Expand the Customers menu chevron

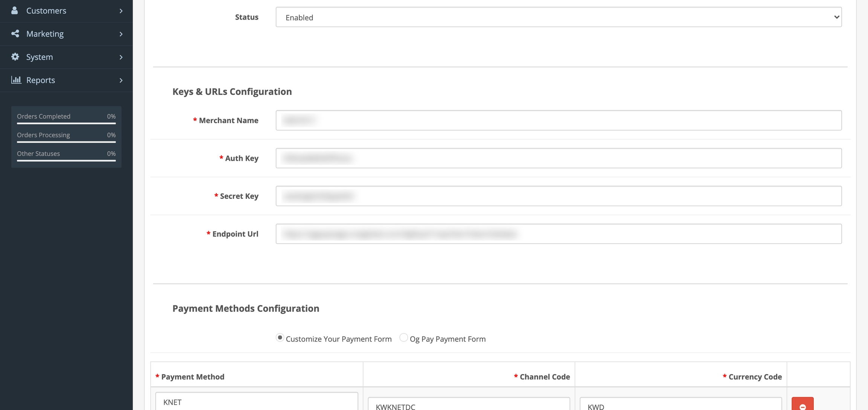tap(121, 11)
